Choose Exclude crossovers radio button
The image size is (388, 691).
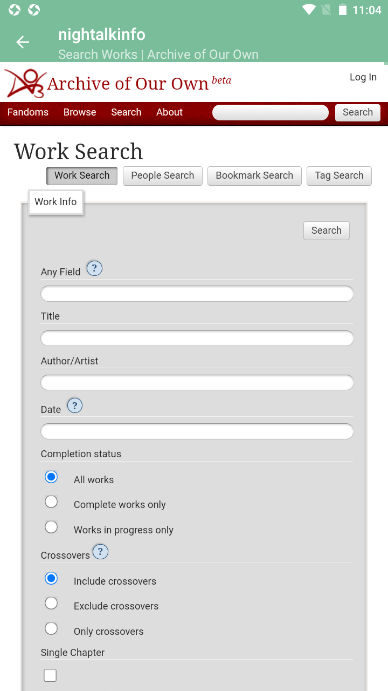pos(51,603)
